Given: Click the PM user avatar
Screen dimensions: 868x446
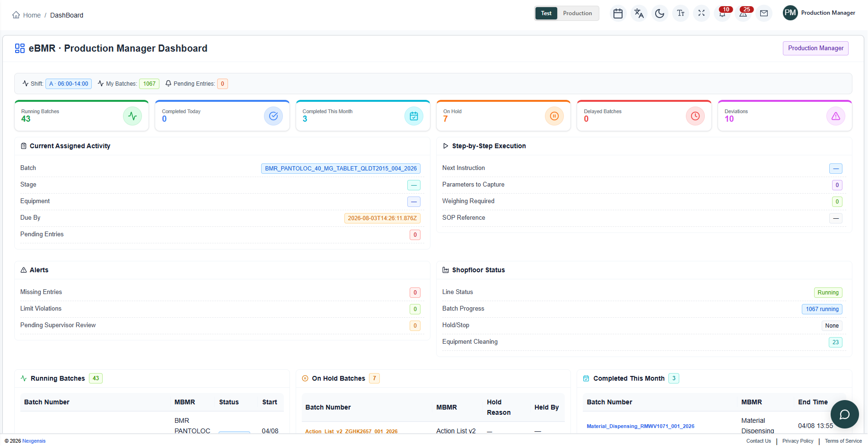Looking at the screenshot, I should pos(790,13).
